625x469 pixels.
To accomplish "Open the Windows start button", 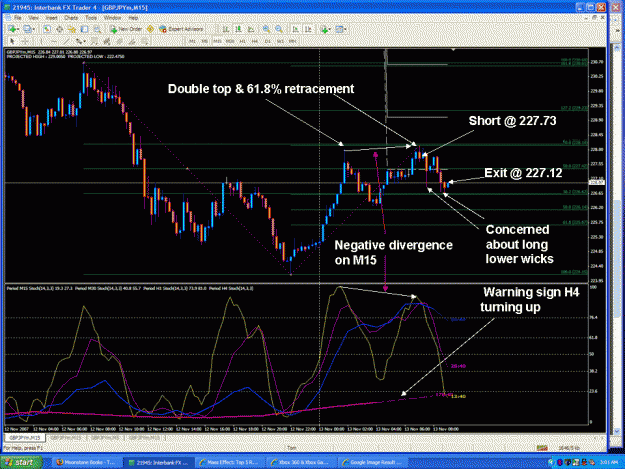I will [x=22, y=462].
